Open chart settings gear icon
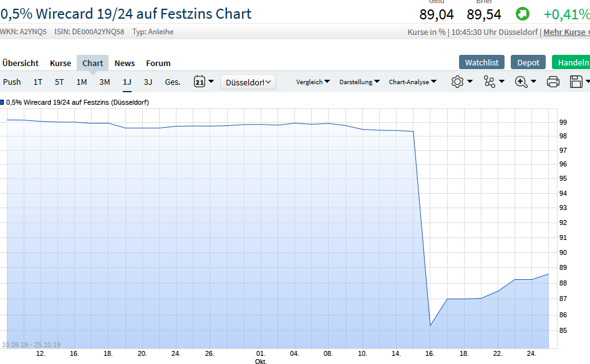This screenshot has width=590, height=364. point(457,82)
